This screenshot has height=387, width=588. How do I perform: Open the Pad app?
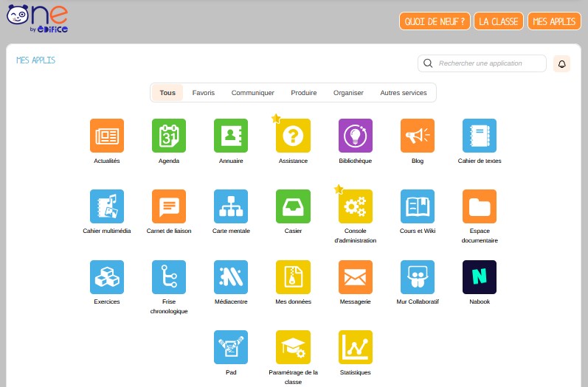(231, 347)
